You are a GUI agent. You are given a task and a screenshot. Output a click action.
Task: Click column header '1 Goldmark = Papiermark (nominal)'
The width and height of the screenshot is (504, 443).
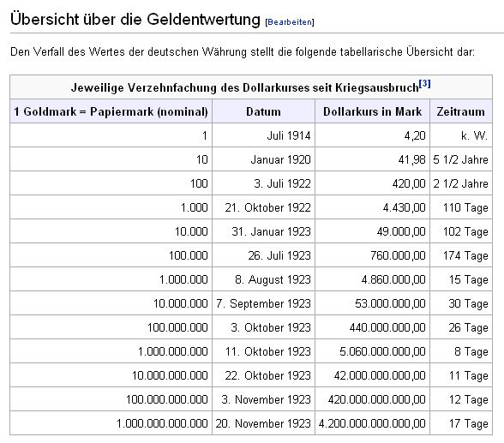111,111
